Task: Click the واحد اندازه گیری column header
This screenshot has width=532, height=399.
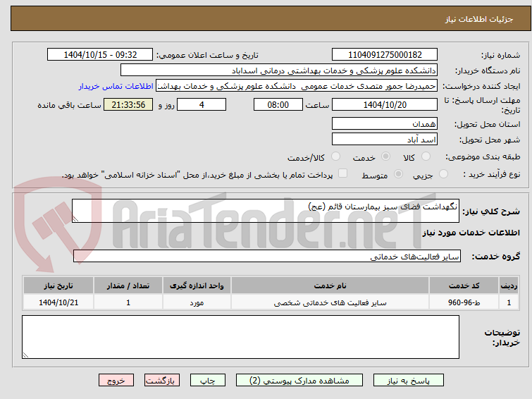Action: [x=197, y=286]
